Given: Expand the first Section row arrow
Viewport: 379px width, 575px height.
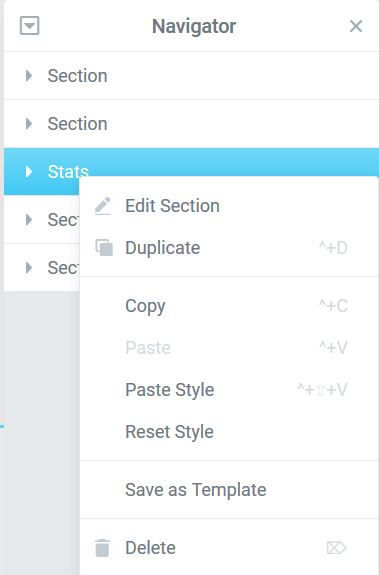Looking at the screenshot, I should (29, 76).
